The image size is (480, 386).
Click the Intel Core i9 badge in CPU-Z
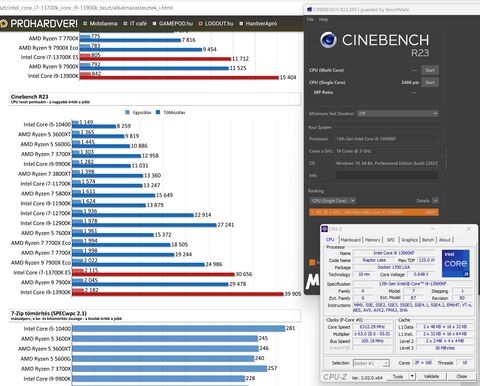(456, 263)
